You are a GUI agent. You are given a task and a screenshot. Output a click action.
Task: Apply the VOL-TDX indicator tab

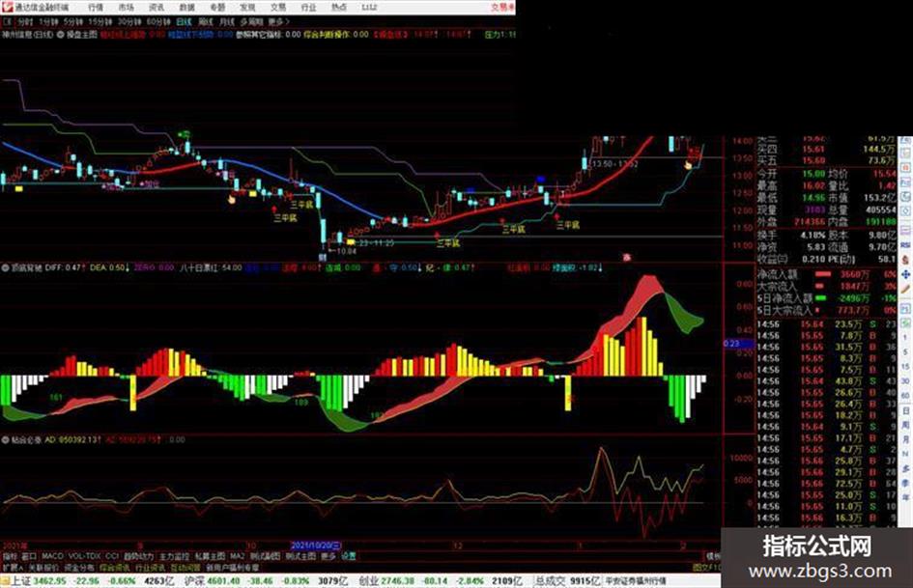(x=84, y=556)
